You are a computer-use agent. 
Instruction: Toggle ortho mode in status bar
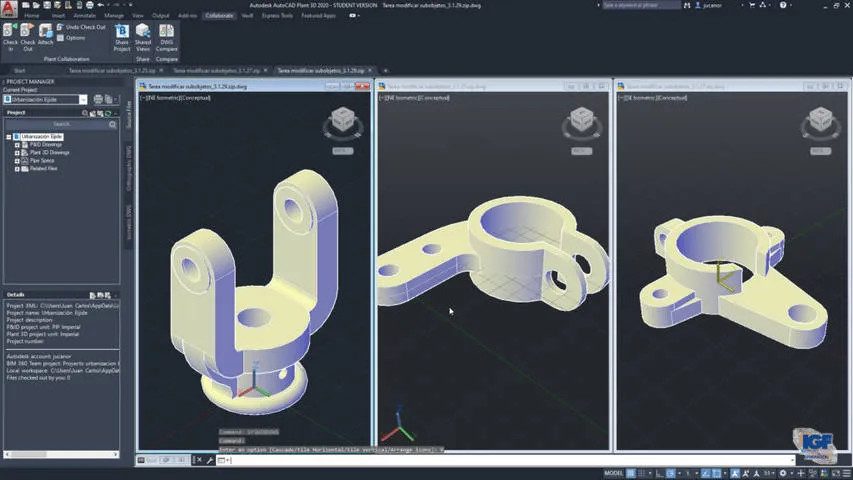pos(659,473)
